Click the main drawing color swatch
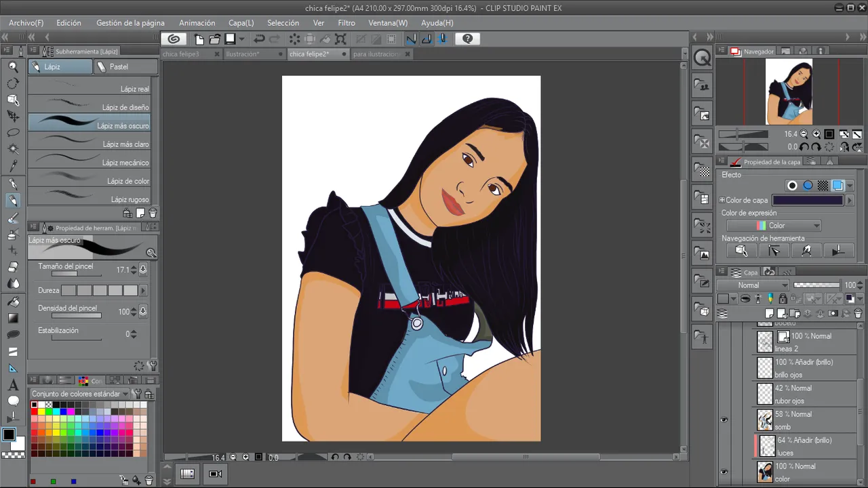The image size is (868, 488). click(9, 434)
